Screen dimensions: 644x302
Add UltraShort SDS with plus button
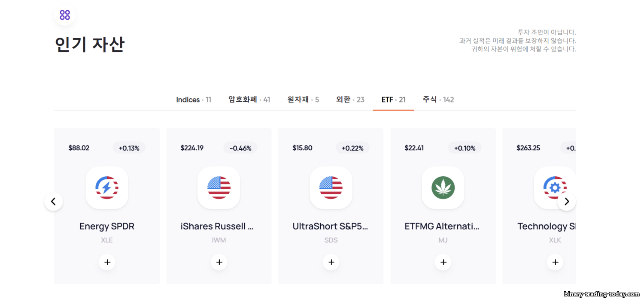tap(331, 262)
